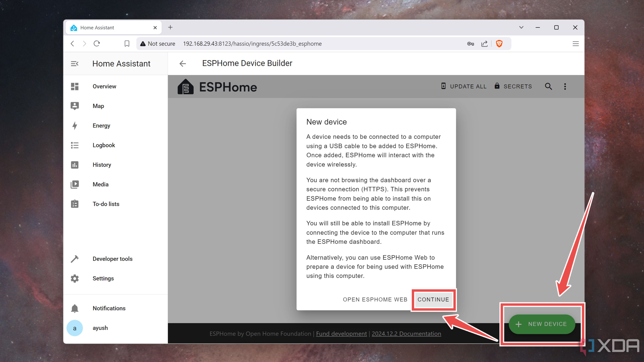Open the Fund development link
The image size is (644, 362).
[341, 334]
